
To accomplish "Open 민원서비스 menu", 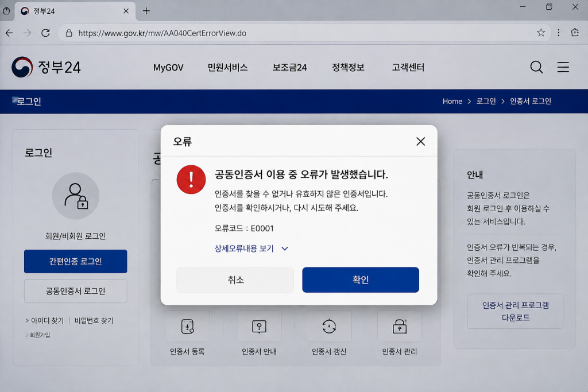I will [x=227, y=68].
